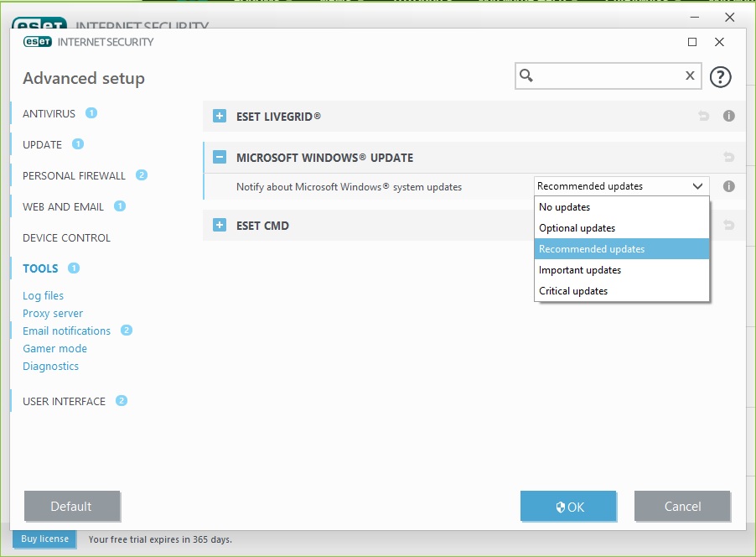Collapse the Microsoft Windows Update section

coord(220,157)
